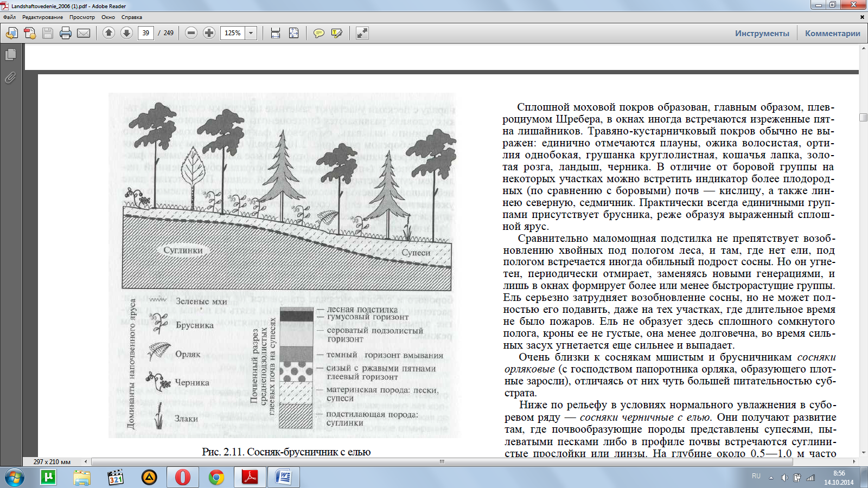Image resolution: width=868 pixels, height=488 pixels.
Task: Click the RU language indicator
Action: pos(756,476)
